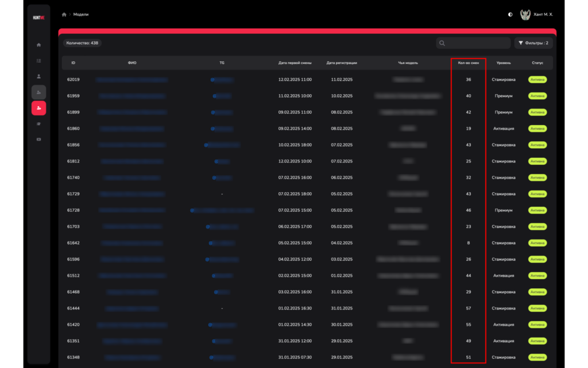Open the row with ID 61728
Viewport: 588px width, 368px height.
(73, 210)
